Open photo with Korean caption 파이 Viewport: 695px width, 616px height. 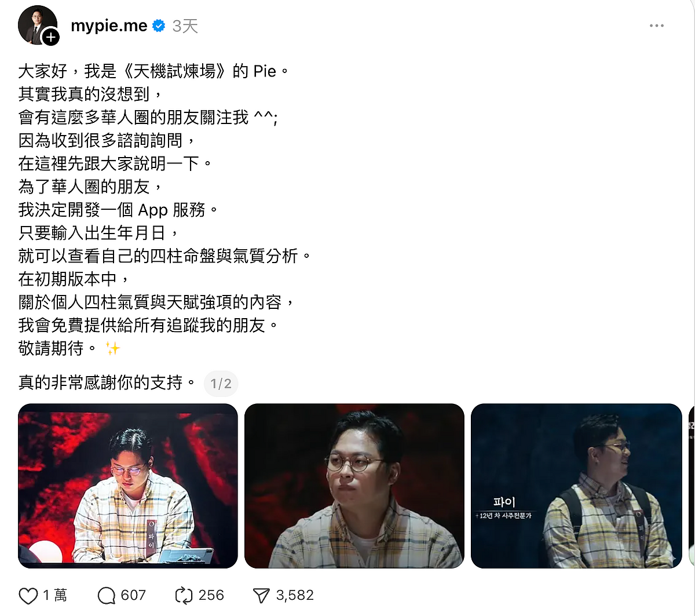[x=576, y=486]
